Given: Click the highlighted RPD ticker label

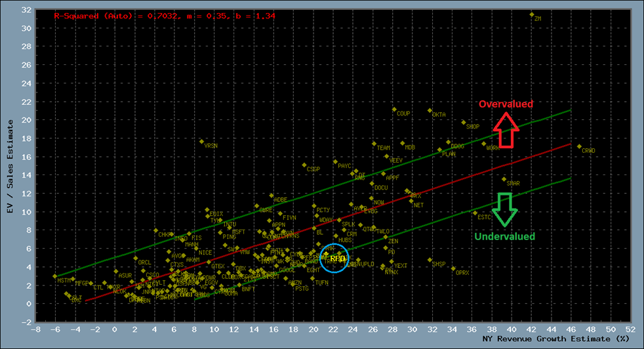Looking at the screenshot, I should point(338,258).
